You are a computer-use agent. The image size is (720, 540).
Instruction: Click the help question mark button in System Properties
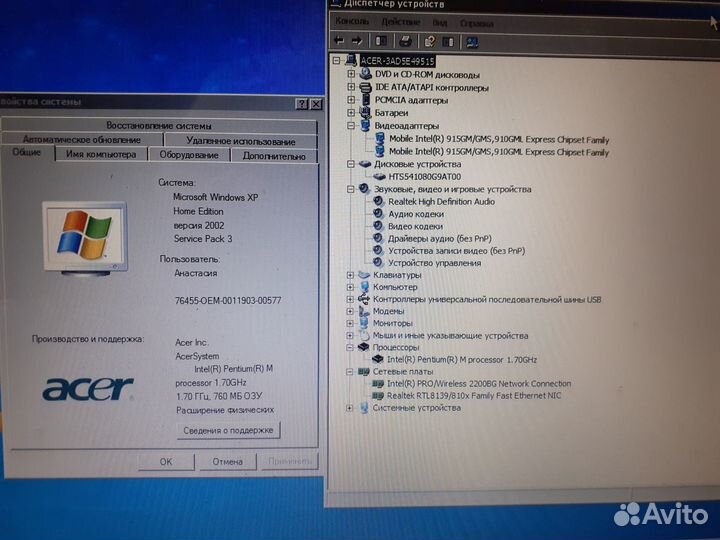301,104
